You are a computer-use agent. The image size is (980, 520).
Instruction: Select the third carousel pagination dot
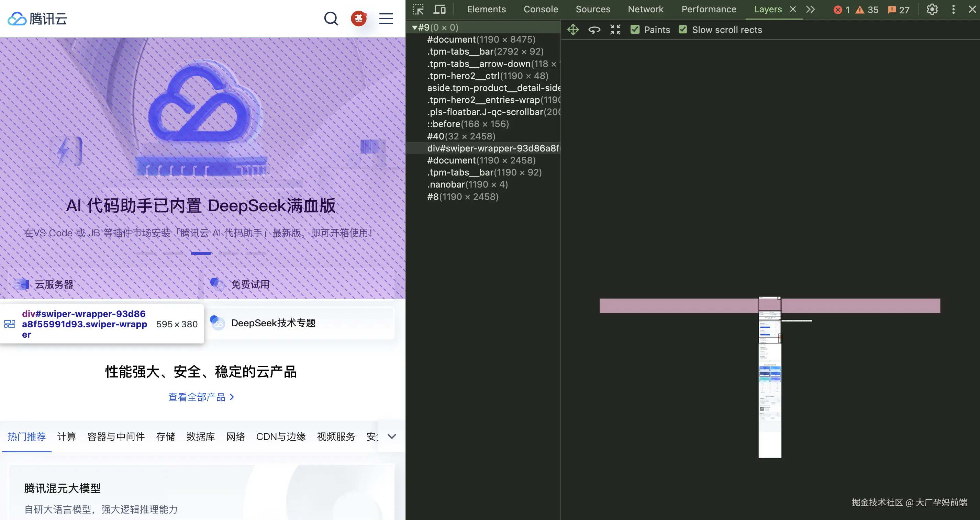coord(200,253)
